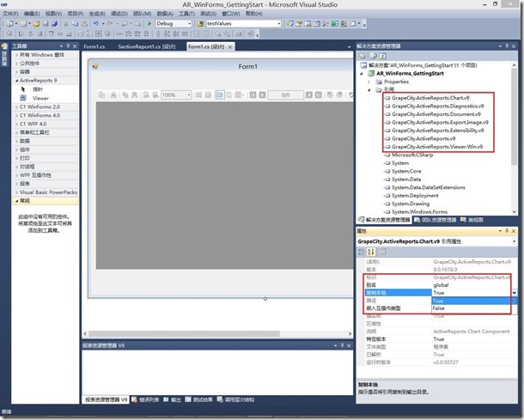Toggle auto-hide pin on 报表资源管理器 V9 panel
Screen dimensions: 524x420
point(342,345)
